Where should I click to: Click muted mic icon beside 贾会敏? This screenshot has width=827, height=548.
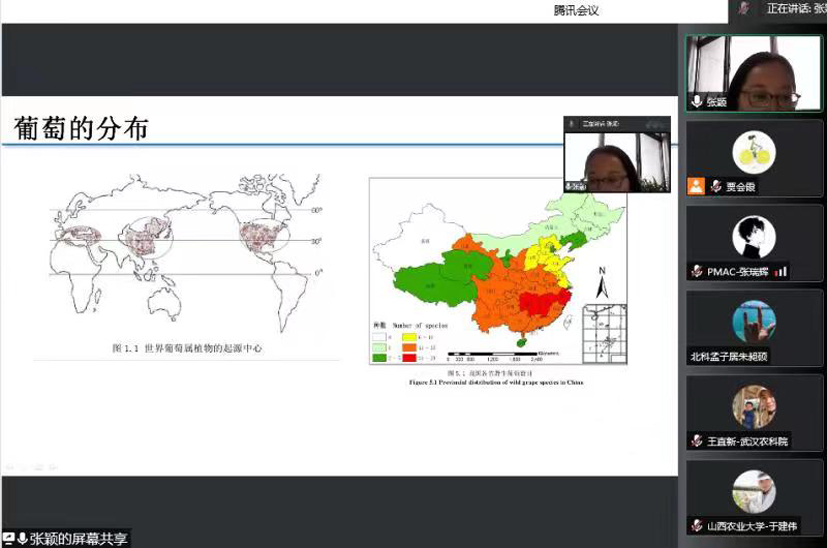click(716, 186)
